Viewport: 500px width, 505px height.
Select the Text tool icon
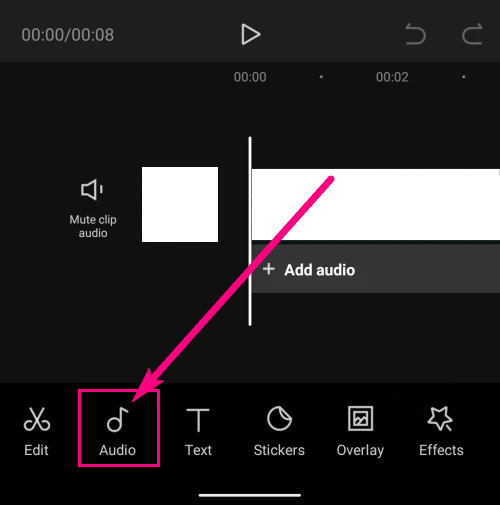point(198,420)
